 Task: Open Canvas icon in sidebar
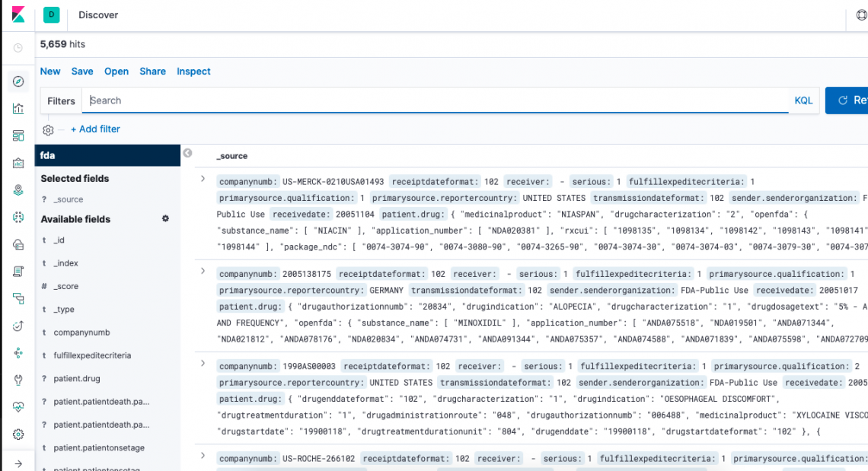tap(18, 163)
